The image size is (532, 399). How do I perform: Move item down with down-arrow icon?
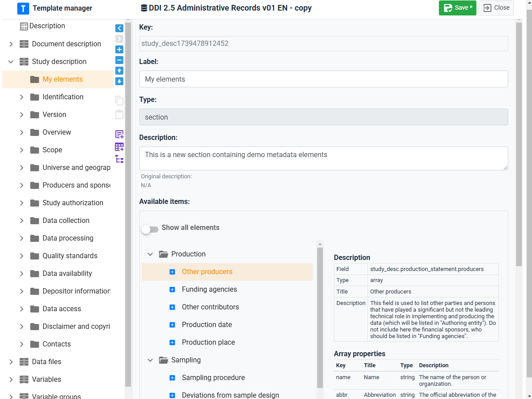[119, 81]
